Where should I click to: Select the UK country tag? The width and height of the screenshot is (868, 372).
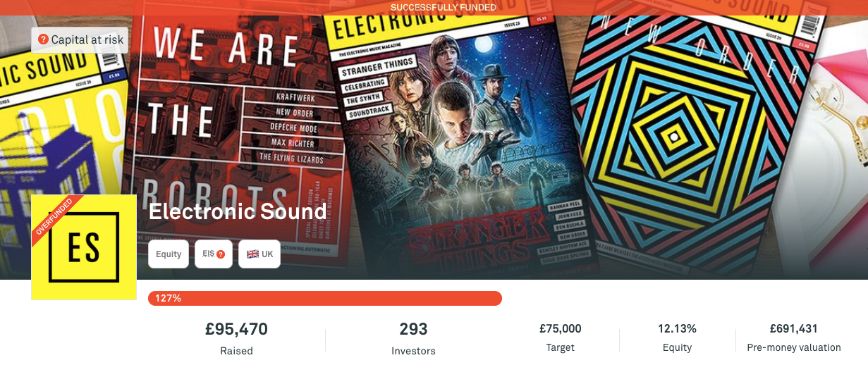pyautogui.click(x=259, y=254)
